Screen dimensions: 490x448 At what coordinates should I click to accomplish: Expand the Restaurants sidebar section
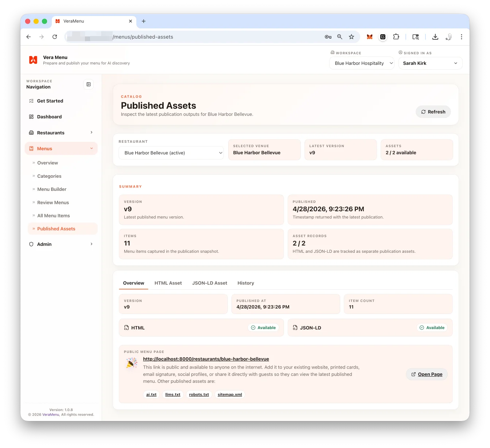point(61,133)
